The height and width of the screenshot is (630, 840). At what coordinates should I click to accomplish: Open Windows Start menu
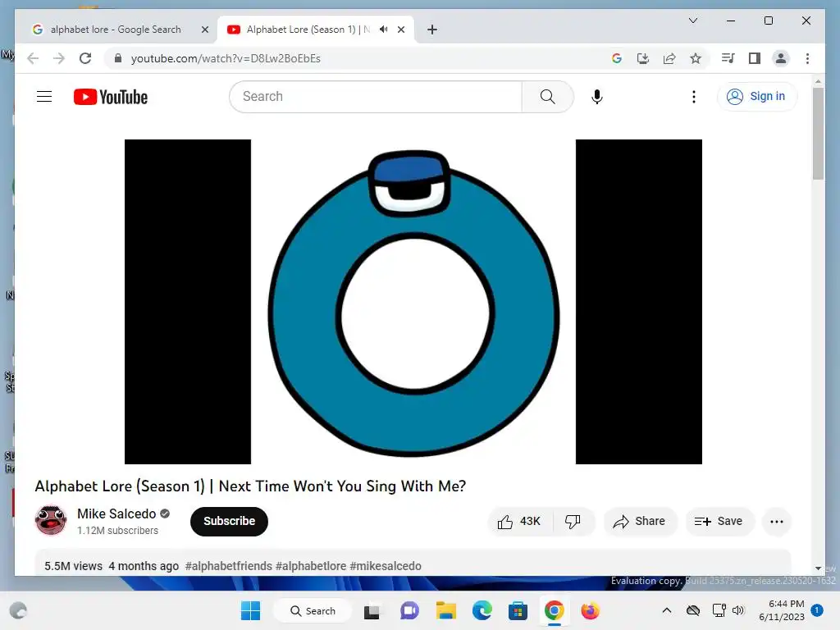pyautogui.click(x=250, y=610)
